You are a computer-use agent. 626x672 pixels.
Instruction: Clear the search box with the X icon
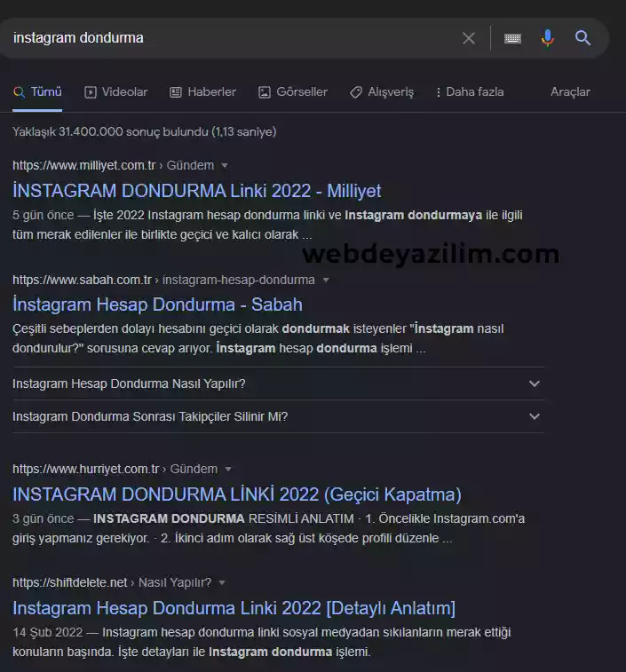(469, 38)
